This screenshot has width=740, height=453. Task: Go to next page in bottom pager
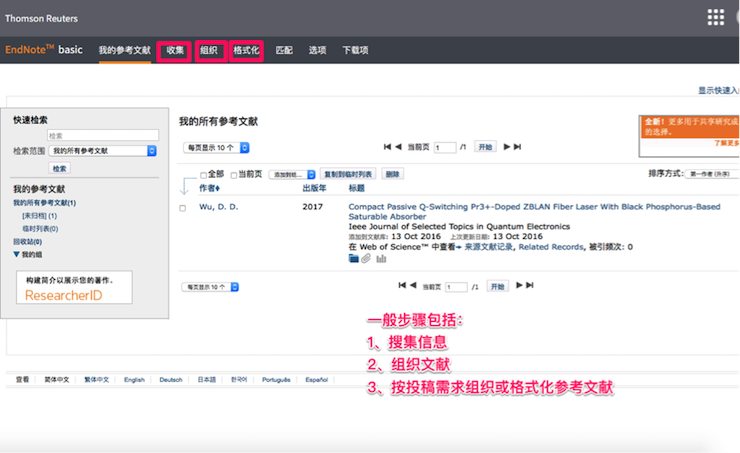pyautogui.click(x=519, y=285)
